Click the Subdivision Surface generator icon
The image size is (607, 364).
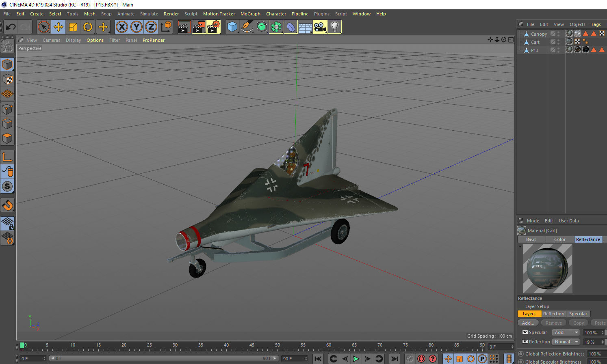click(x=262, y=27)
